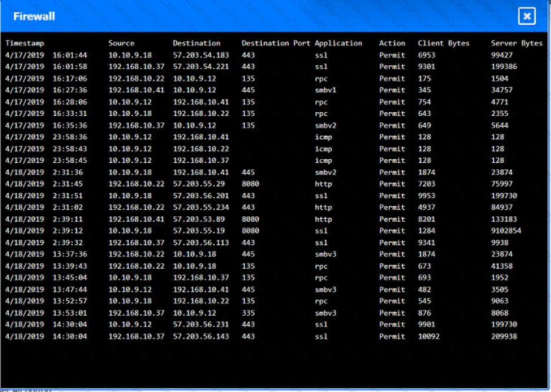Select destination 57.203.55.234
Screen dimensions: 551x392
click(x=201, y=207)
